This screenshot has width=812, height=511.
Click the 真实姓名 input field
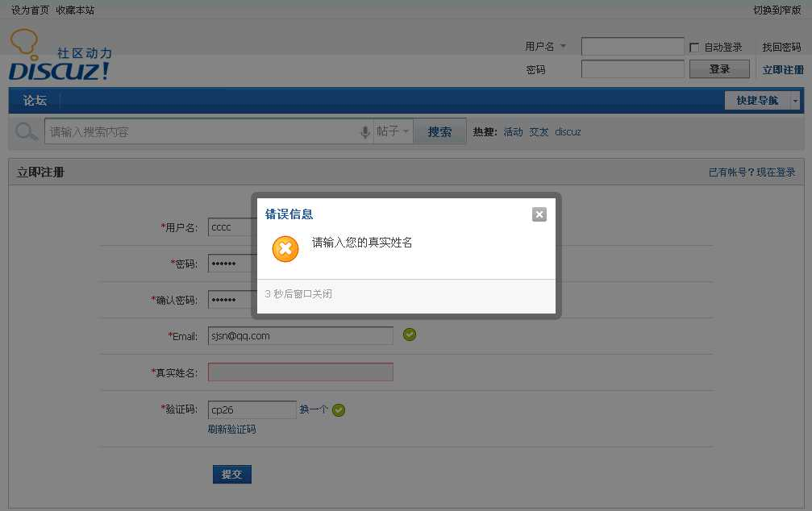300,372
